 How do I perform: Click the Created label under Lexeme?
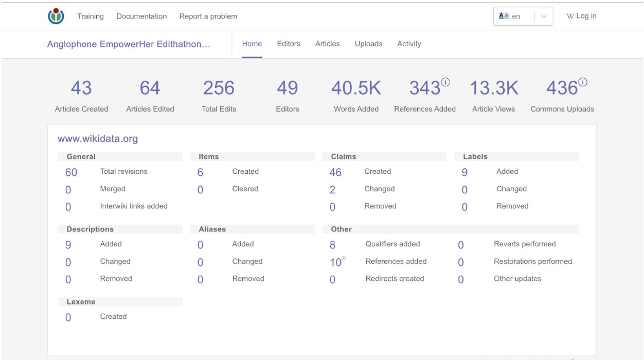(114, 316)
